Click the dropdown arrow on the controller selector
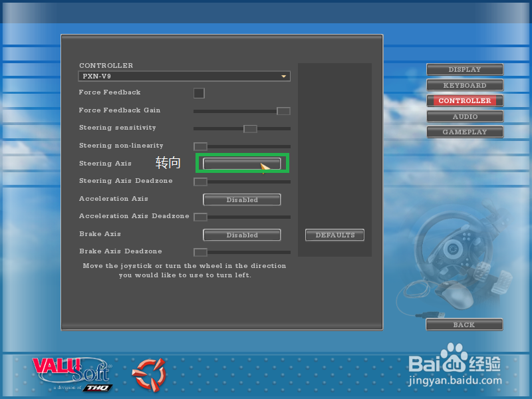 pyautogui.click(x=284, y=76)
